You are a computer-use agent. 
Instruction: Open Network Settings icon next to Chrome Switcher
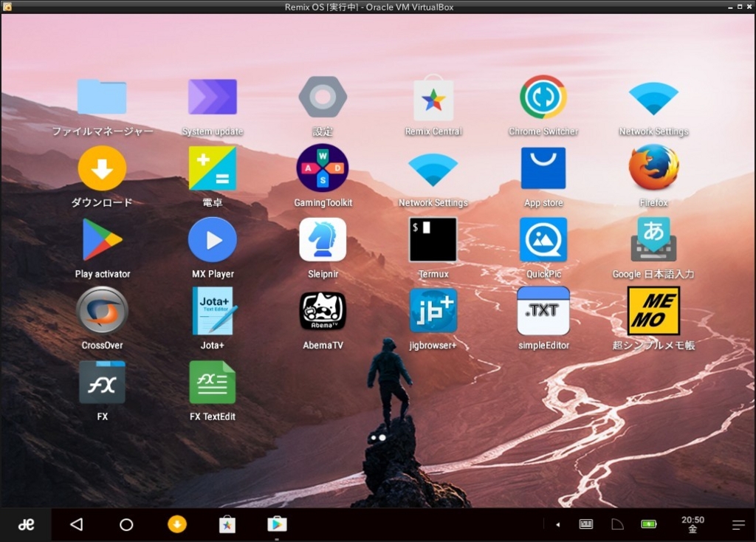point(653,98)
